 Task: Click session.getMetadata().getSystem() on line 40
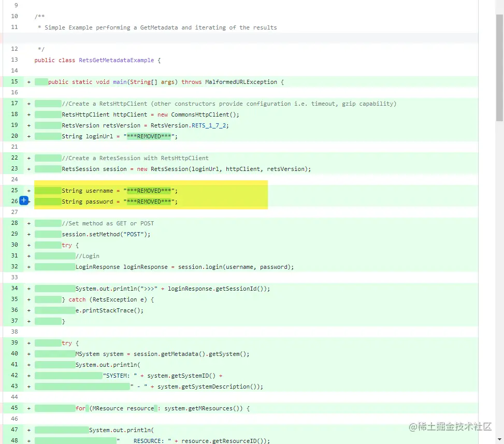pyautogui.click(x=190, y=354)
